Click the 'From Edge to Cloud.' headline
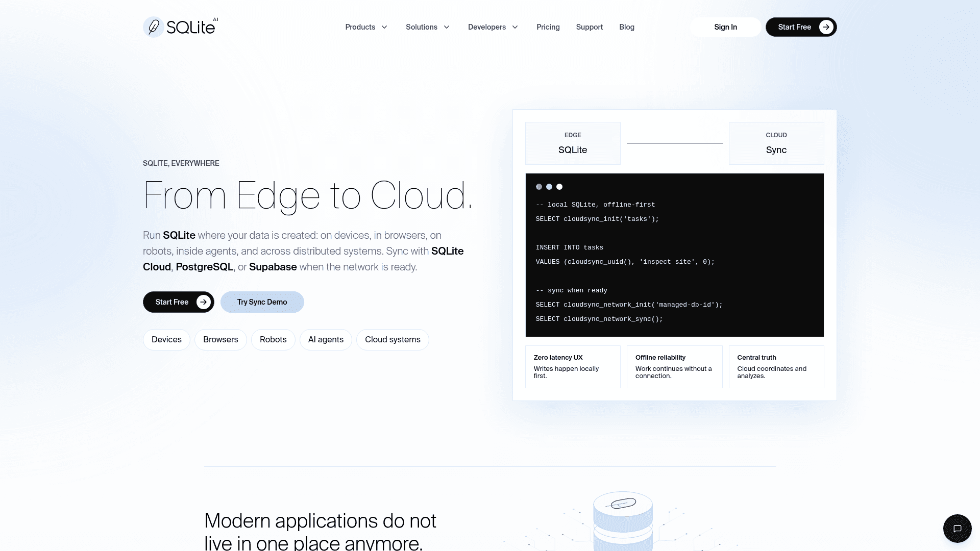The height and width of the screenshot is (551, 980). [308, 196]
